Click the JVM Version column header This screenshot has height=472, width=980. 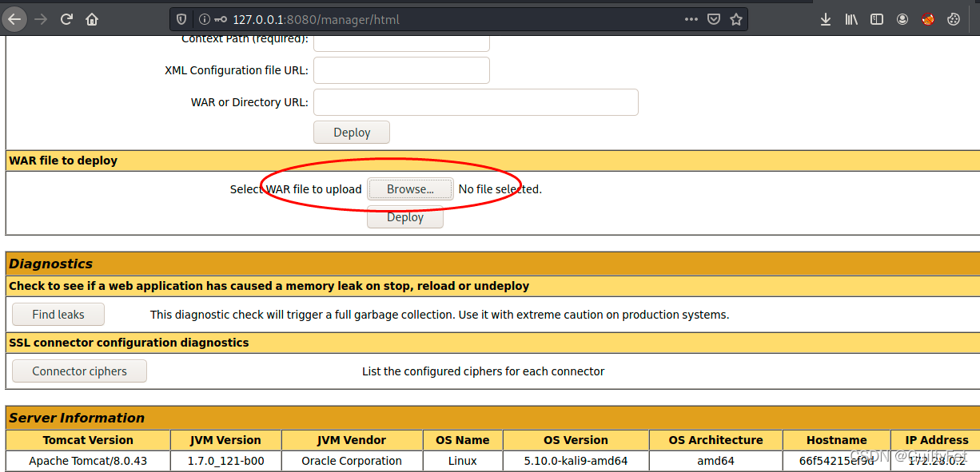[225, 440]
